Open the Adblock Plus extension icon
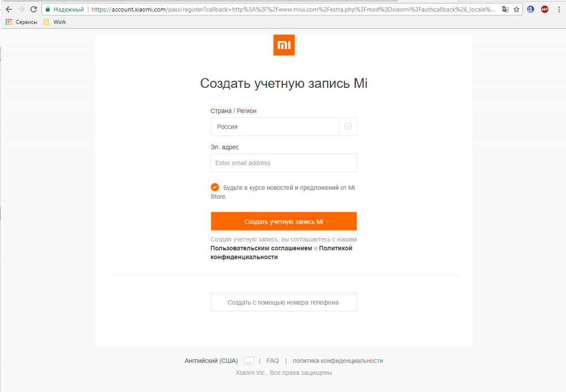 pyautogui.click(x=544, y=9)
